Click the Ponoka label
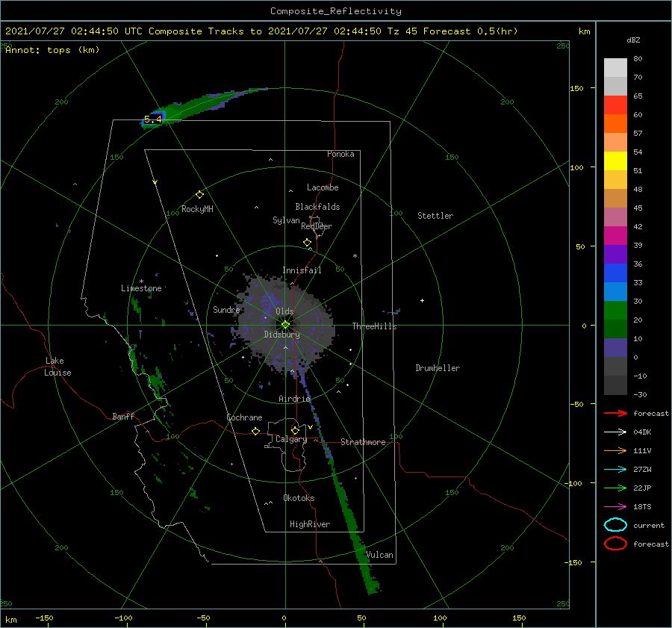Image resolution: width=672 pixels, height=628 pixels. pos(340,154)
